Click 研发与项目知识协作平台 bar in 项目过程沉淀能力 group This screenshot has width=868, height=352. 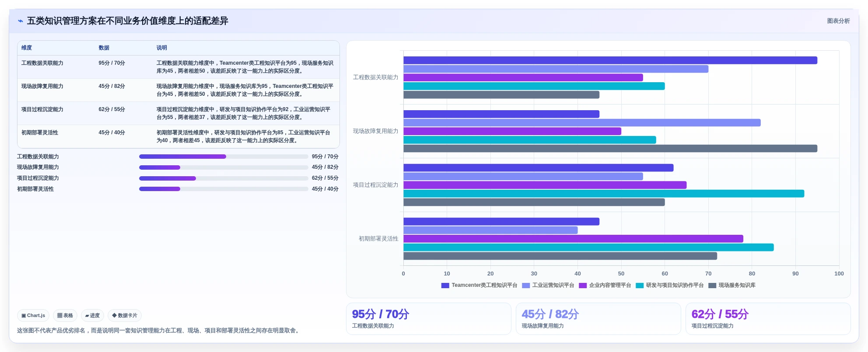[x=604, y=194]
